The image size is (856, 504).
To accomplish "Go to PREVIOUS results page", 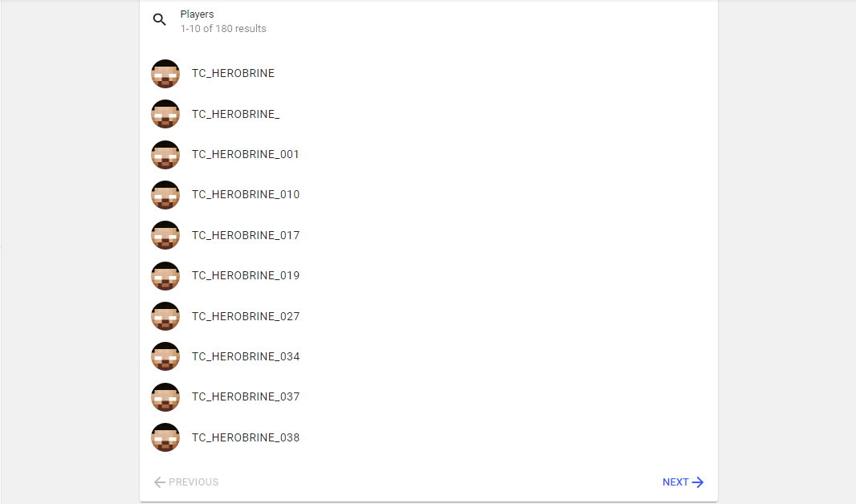I will click(x=186, y=482).
